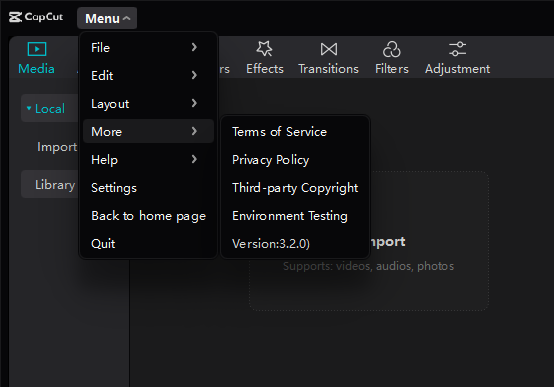This screenshot has height=387, width=554.
Task: Switch to the Adjustment tab label
Action: 458,69
